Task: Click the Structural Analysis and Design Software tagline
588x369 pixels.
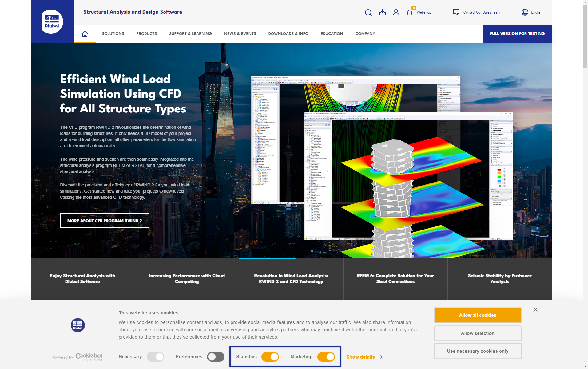Action: [x=133, y=12]
